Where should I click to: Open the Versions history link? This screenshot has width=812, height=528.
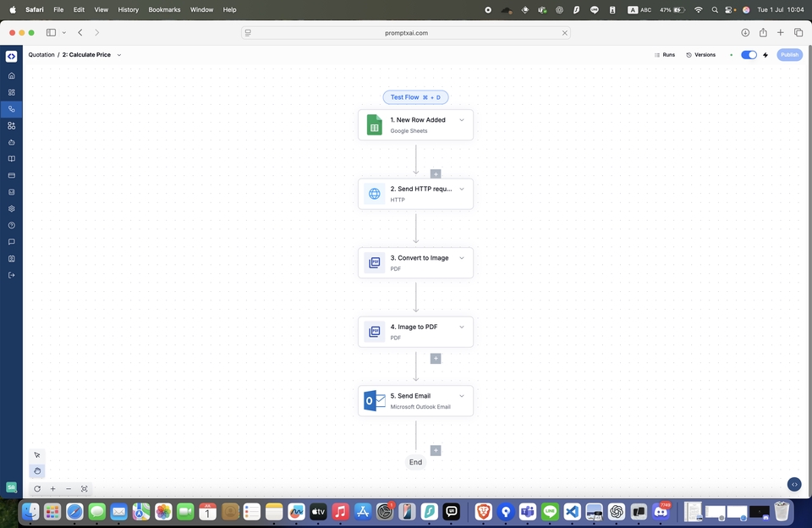[x=700, y=55]
